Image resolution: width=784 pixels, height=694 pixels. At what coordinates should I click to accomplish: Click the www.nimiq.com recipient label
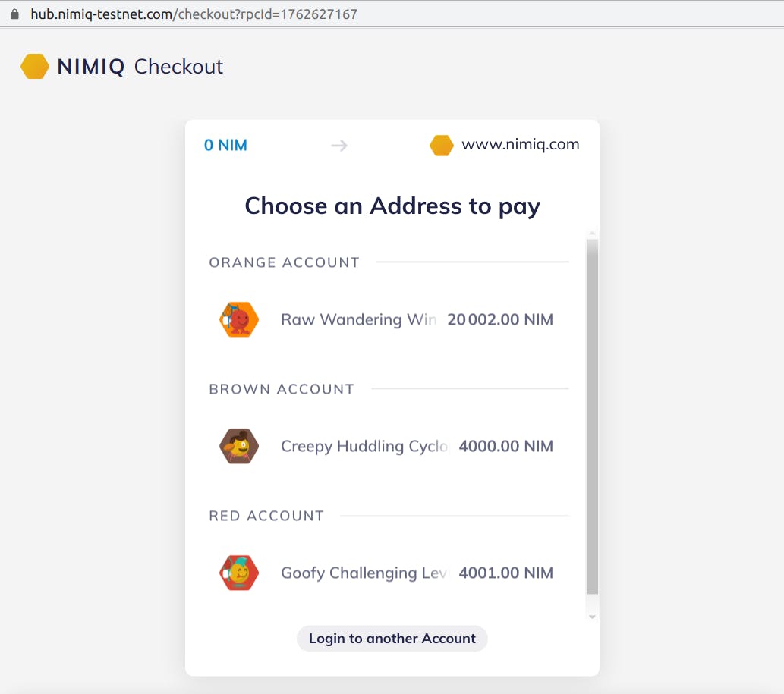[520, 144]
